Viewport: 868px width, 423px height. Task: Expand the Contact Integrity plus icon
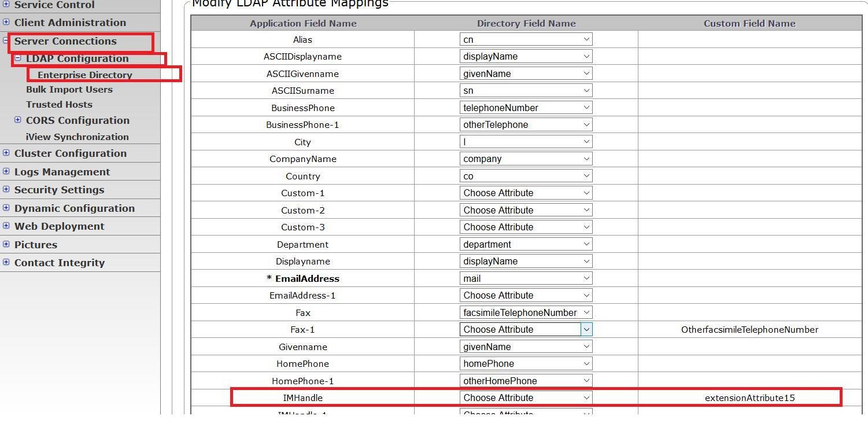[6, 262]
